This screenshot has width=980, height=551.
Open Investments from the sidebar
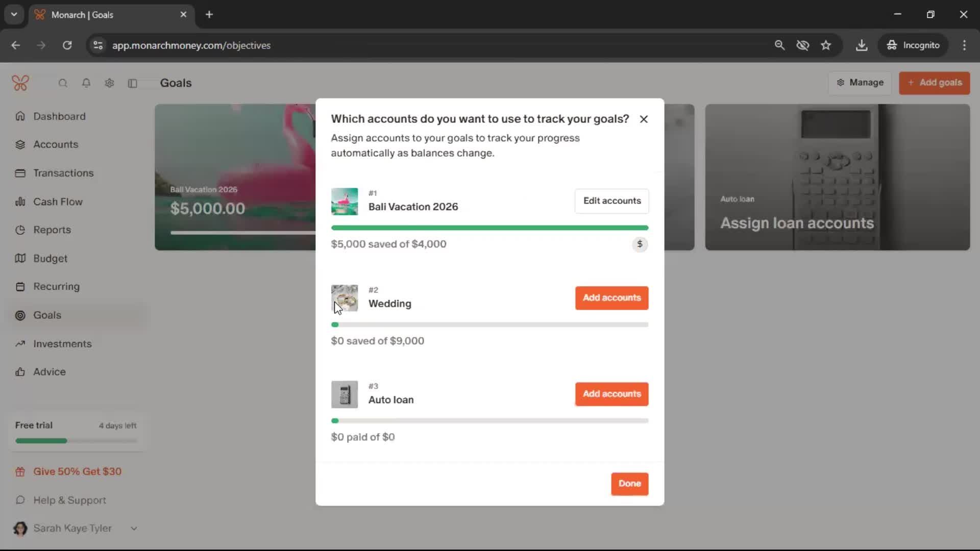(x=62, y=344)
